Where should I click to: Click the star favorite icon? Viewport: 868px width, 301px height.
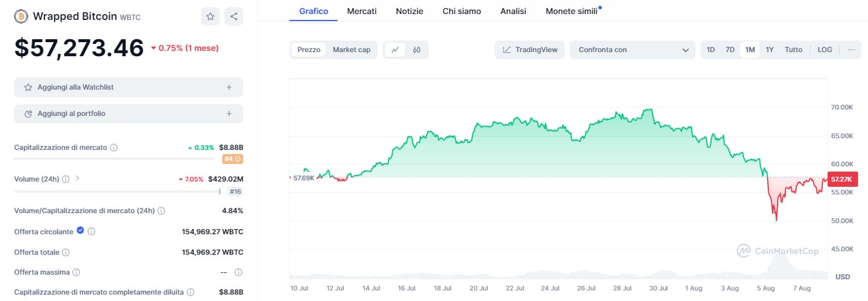click(x=210, y=16)
